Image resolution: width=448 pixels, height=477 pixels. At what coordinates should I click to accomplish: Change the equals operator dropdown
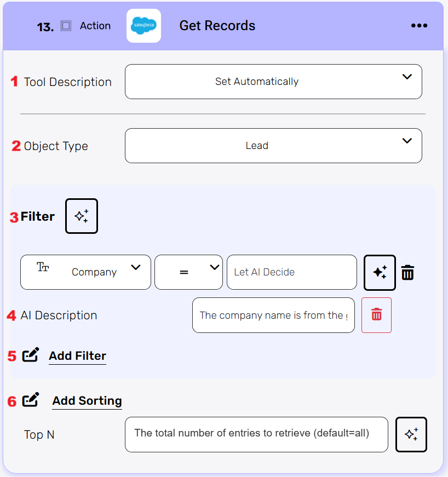point(188,272)
